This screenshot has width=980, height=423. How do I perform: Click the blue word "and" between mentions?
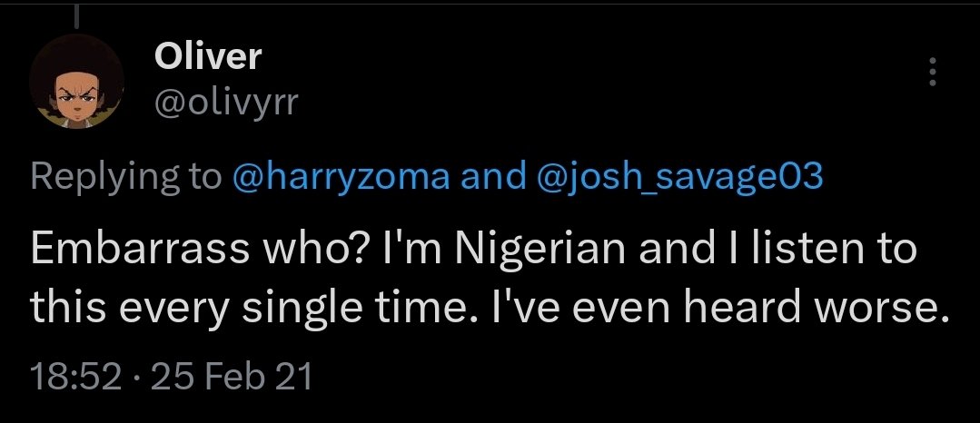point(493,177)
